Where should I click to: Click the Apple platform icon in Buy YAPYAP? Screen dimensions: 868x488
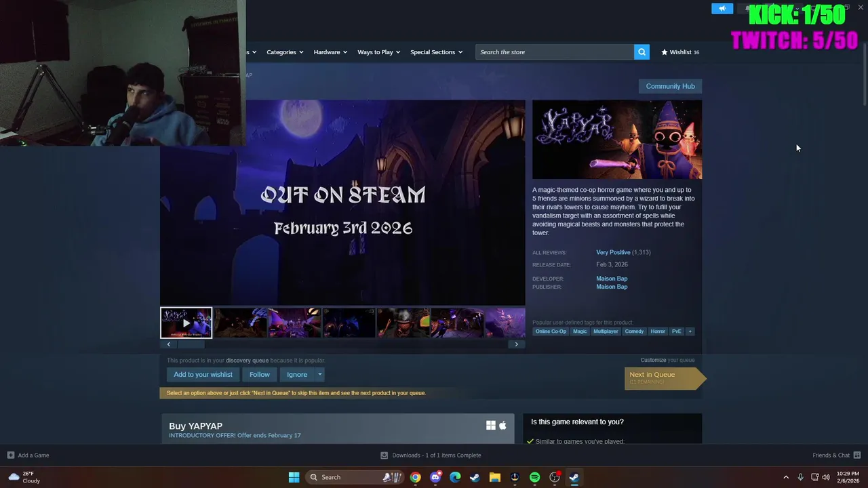point(502,426)
